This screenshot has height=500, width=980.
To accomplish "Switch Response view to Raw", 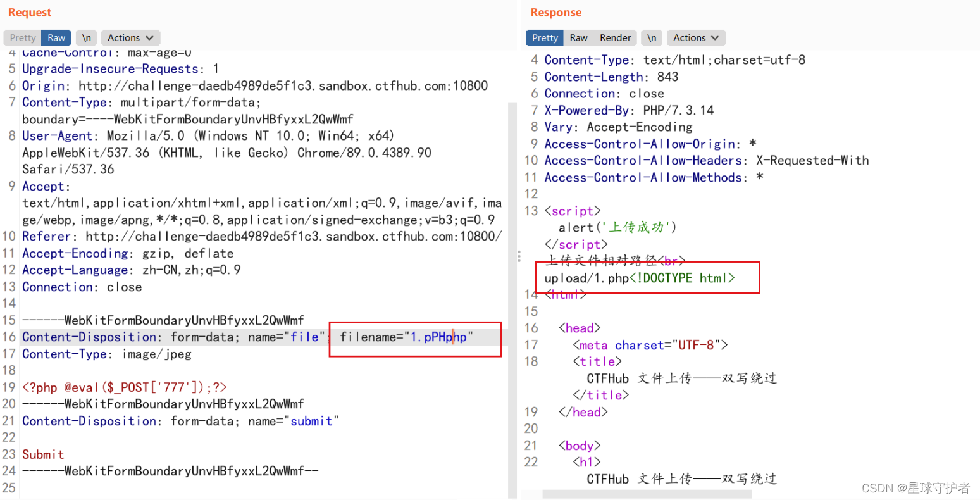I will pyautogui.click(x=578, y=38).
